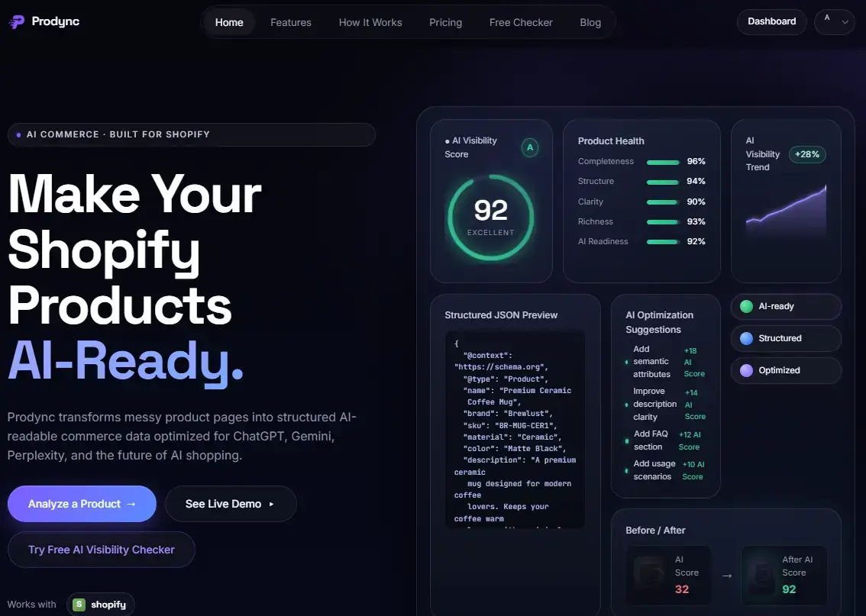The height and width of the screenshot is (616, 866).
Task: Click the Structure 94% progress bar
Action: 663,182
